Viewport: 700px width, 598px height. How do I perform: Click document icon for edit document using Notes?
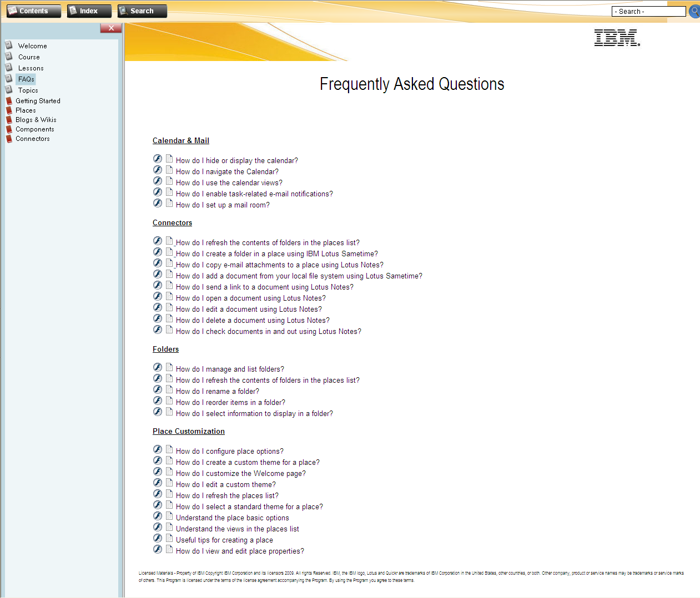coord(169,307)
